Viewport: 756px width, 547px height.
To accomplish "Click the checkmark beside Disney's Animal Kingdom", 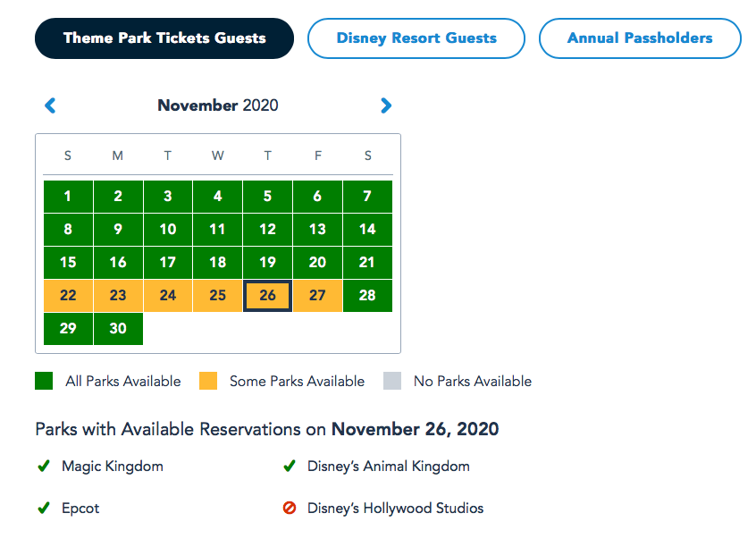I will tap(289, 466).
